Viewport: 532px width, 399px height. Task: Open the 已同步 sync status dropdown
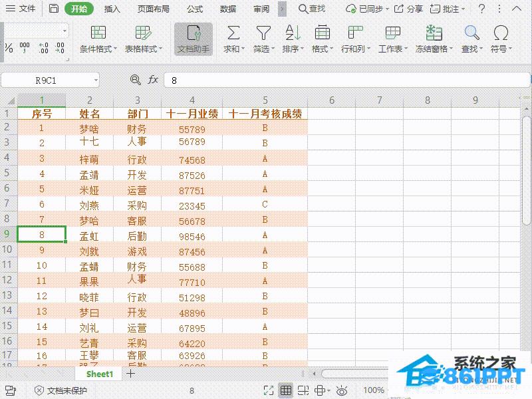tap(368, 9)
